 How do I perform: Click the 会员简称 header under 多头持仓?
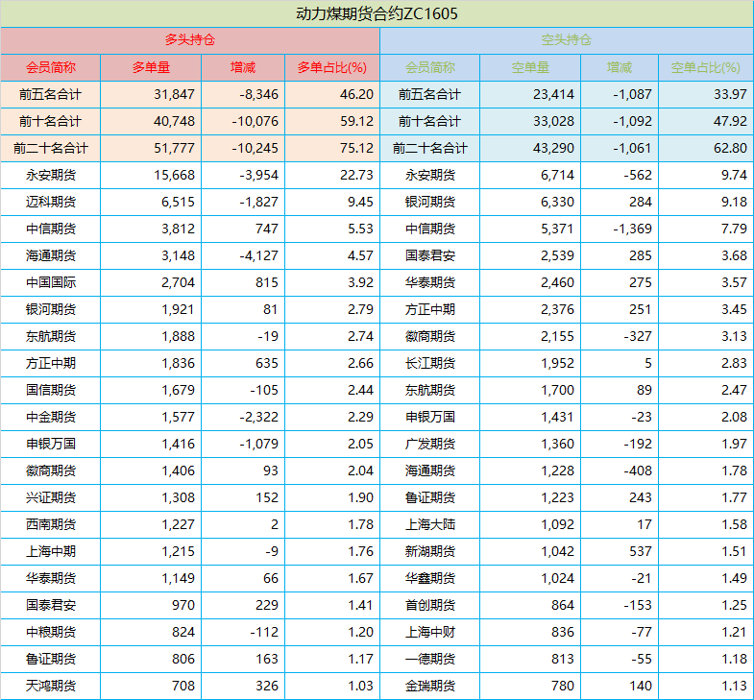51,67
